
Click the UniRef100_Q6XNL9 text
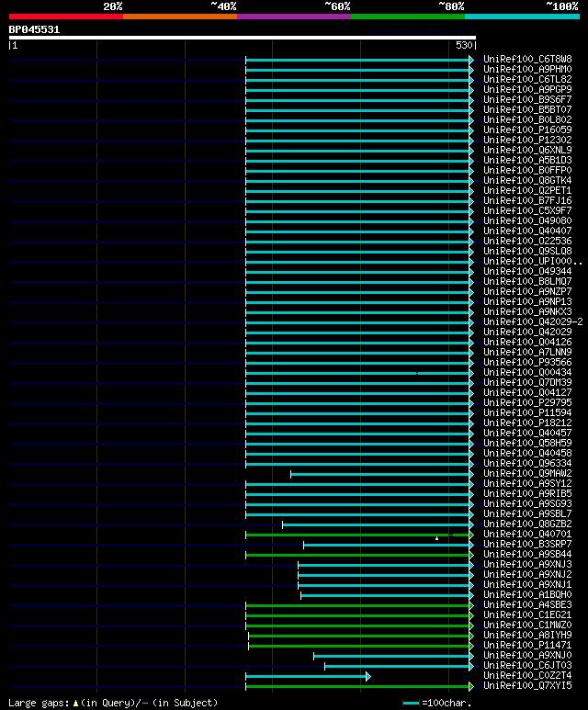(x=527, y=151)
